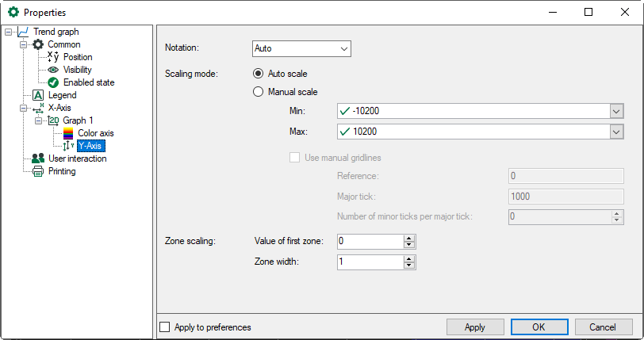Select Graph 1 in the tree
The height and width of the screenshot is (340, 644).
pos(79,120)
